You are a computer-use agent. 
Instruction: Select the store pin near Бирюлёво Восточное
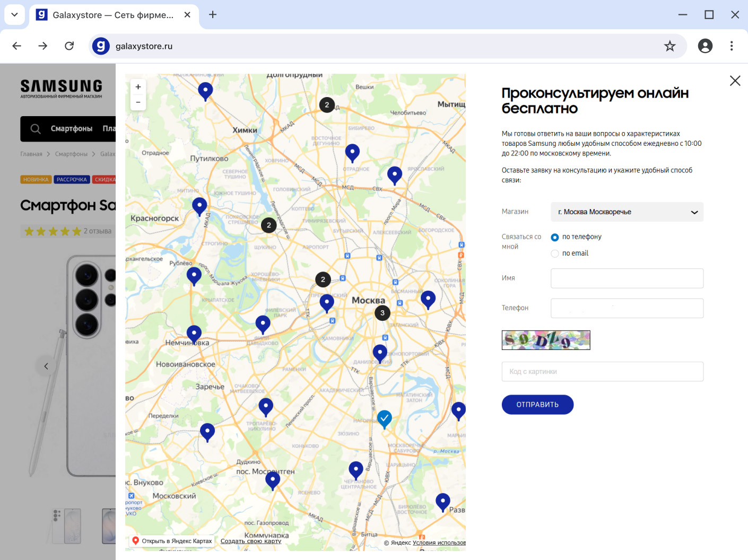[443, 502]
